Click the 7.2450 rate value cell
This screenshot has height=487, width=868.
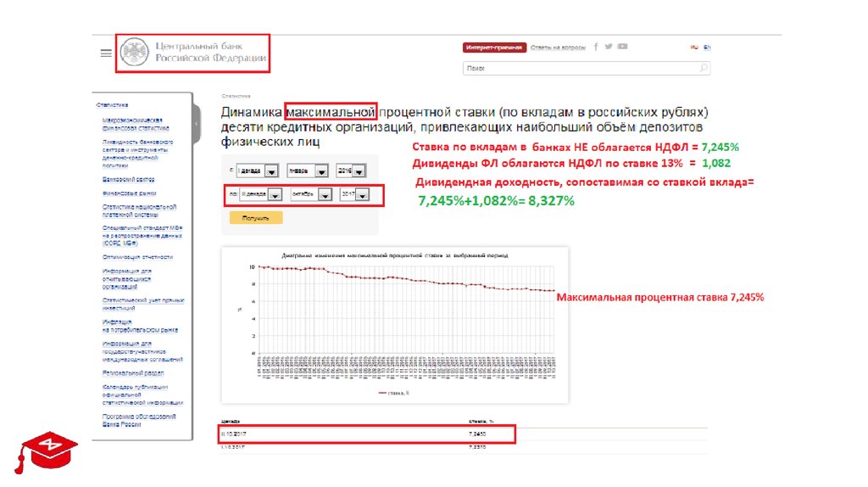click(x=477, y=434)
